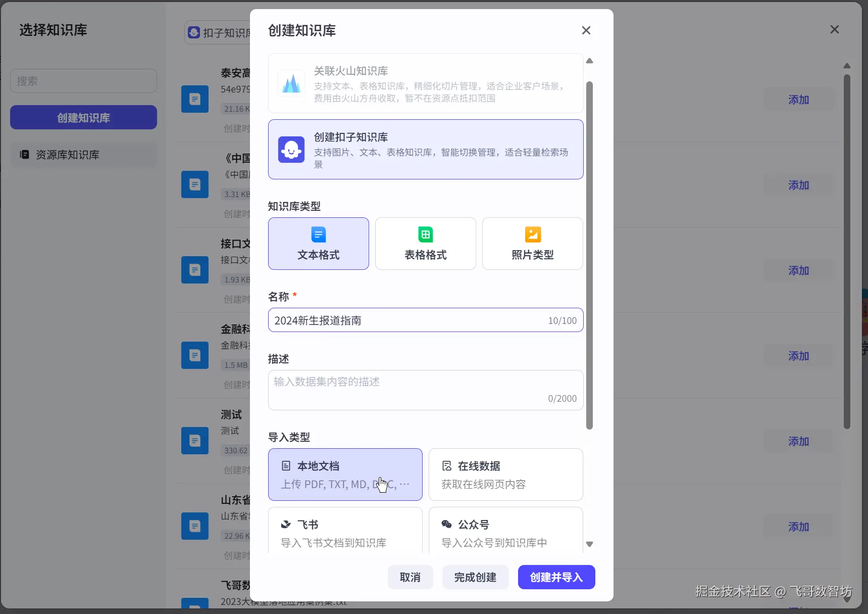
Task: Click the 扣子知识库 tab icon
Action: coord(194,32)
